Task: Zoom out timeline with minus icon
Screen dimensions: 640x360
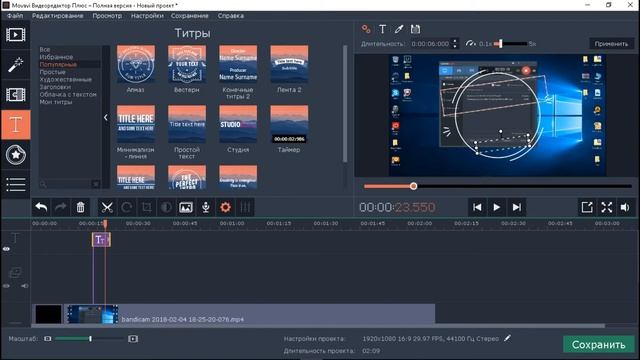Action: tap(48, 339)
